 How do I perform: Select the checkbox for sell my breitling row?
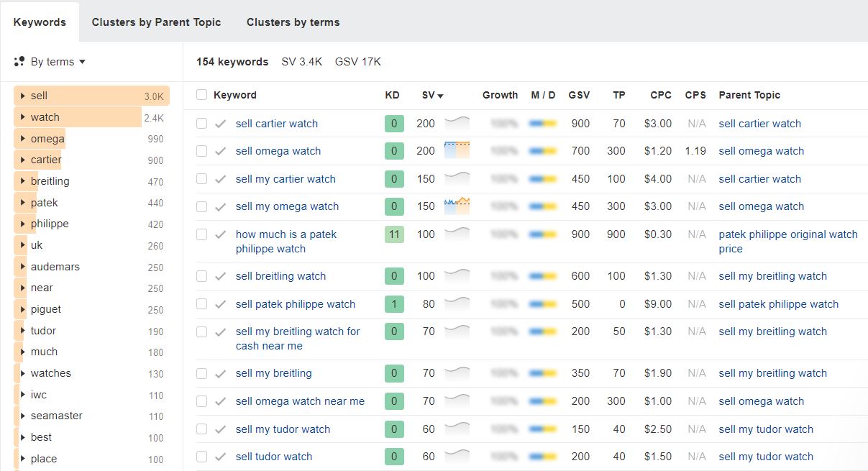tap(201, 373)
